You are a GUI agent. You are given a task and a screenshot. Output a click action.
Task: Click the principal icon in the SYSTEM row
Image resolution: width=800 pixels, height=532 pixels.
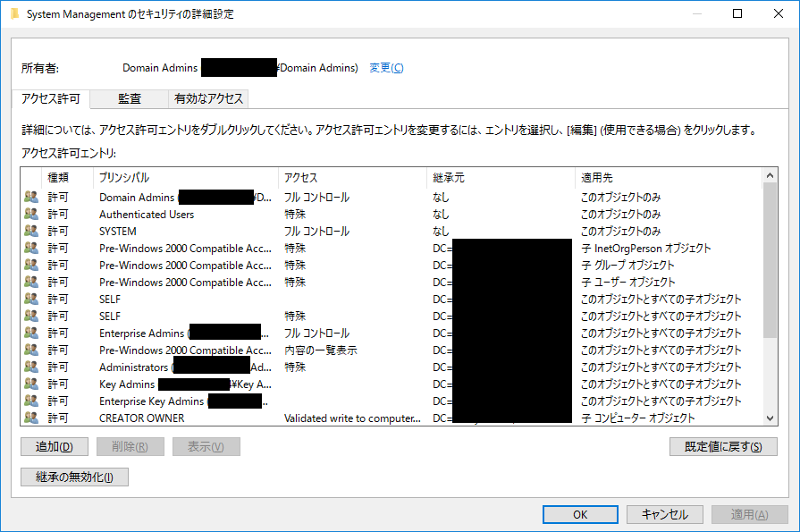coord(31,232)
